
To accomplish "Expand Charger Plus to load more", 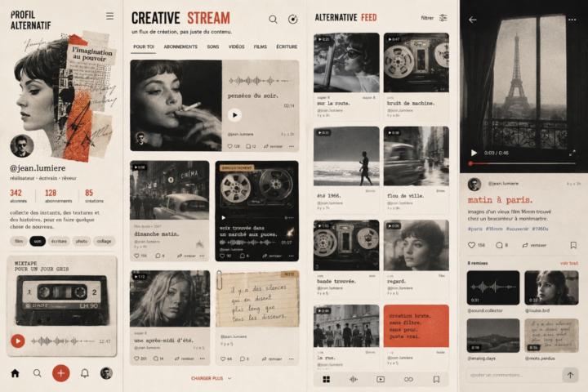I will pos(212,378).
